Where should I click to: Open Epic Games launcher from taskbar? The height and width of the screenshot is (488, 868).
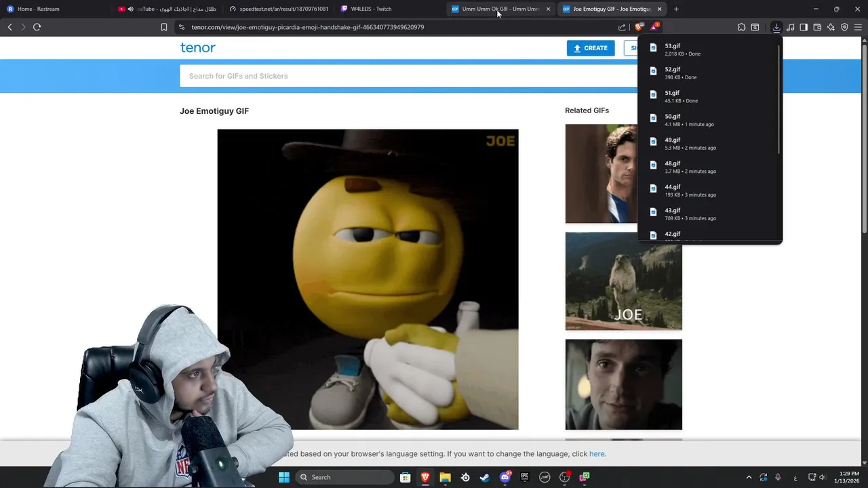(x=525, y=477)
